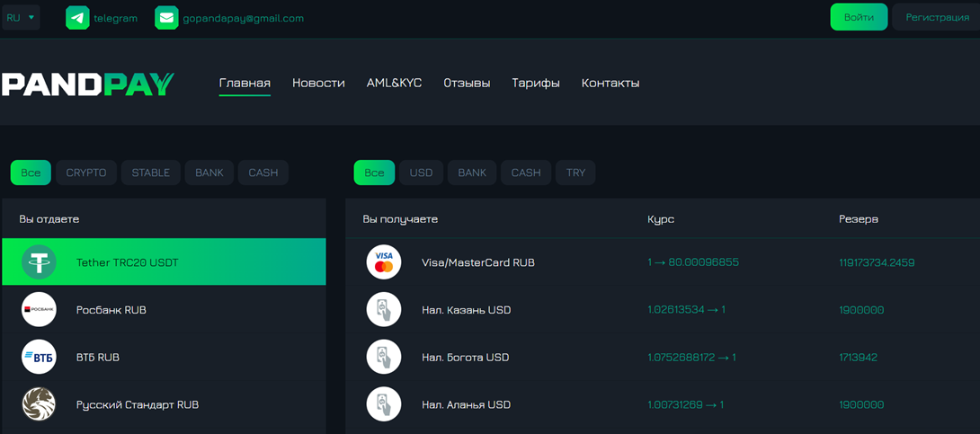
Task: Select Росбанк RUB in give list
Action: (x=164, y=310)
